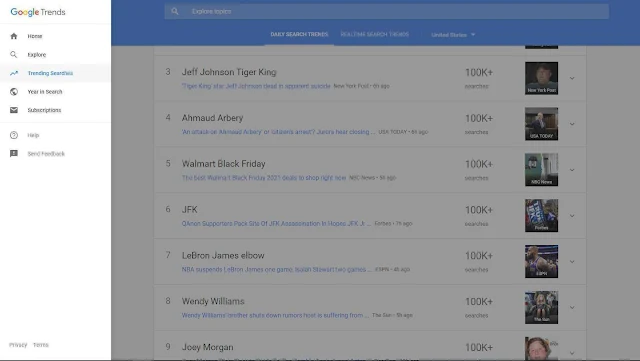Open the 'Tiger King' star Jeff Johnson article link

point(256,86)
